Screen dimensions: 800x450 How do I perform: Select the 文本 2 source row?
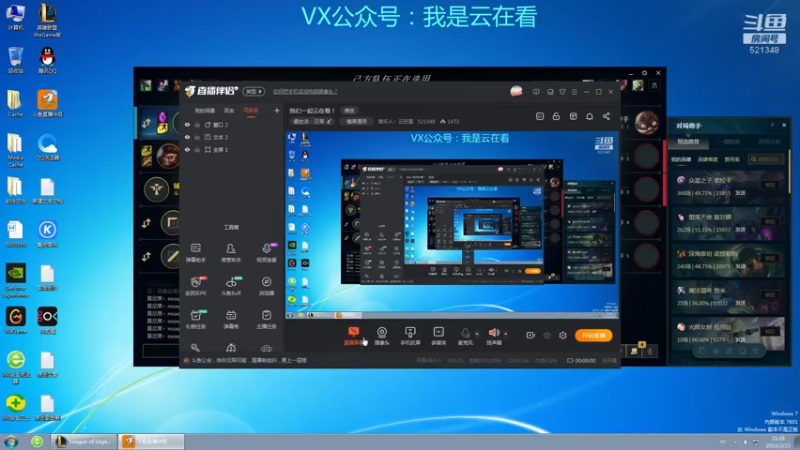[231, 137]
